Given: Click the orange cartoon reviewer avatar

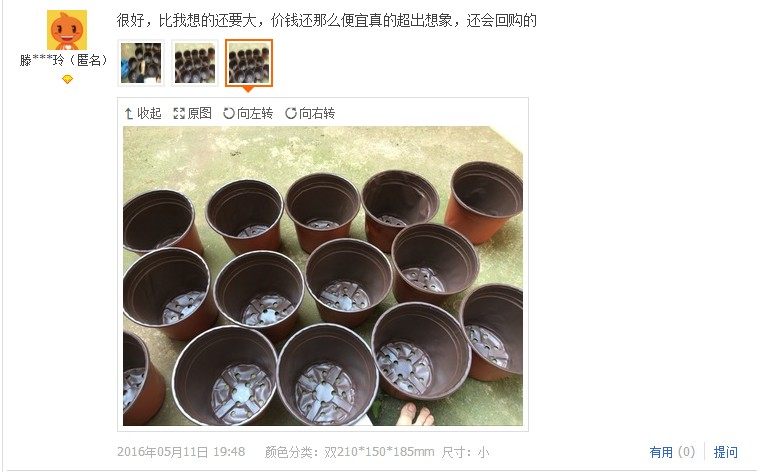Looking at the screenshot, I should pyautogui.click(x=67, y=30).
